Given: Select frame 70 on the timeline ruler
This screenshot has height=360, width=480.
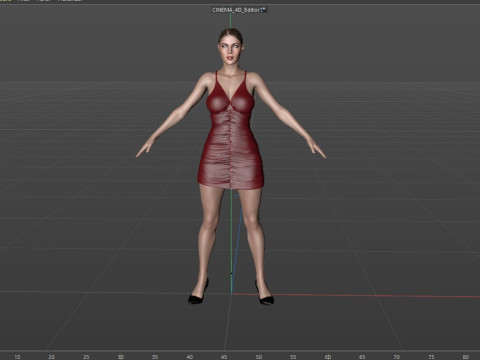Looking at the screenshot, I should pyautogui.click(x=397, y=357).
